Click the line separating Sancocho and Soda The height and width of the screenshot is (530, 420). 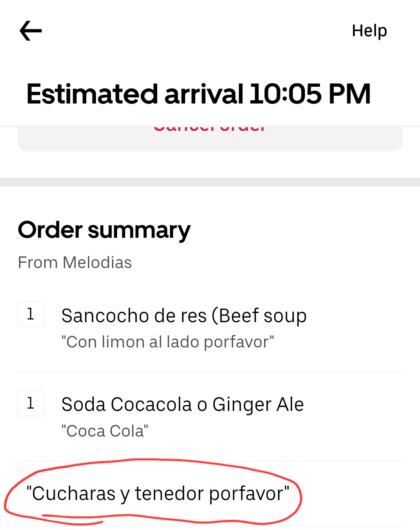tap(210, 372)
